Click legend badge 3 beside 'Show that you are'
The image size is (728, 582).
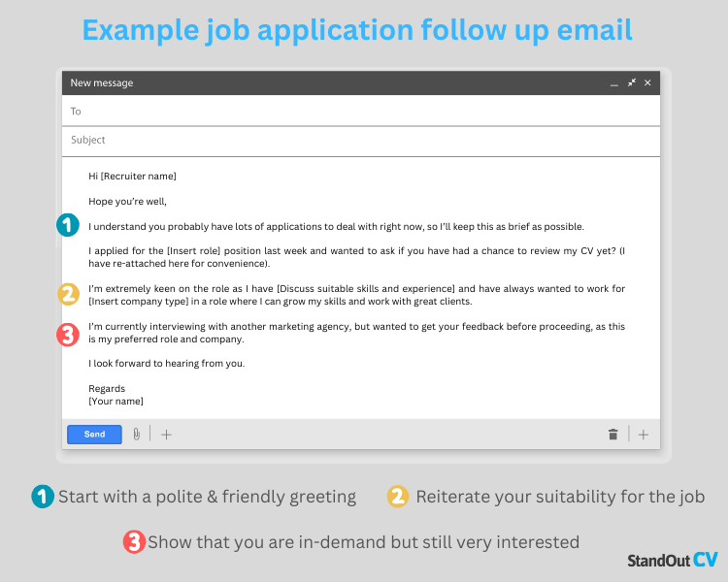coord(134,542)
